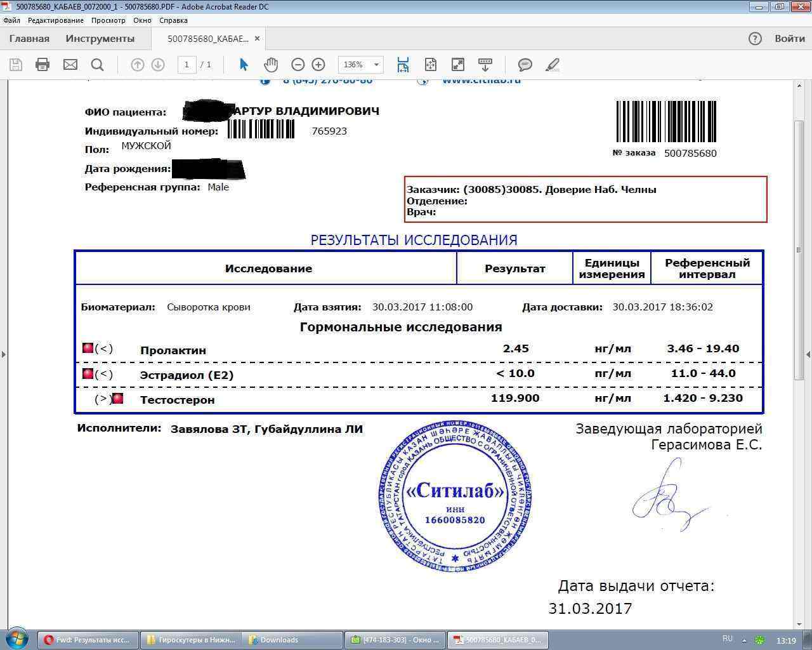This screenshot has width=812, height=650.
Task: Go to next page arrow
Action: tap(158, 65)
